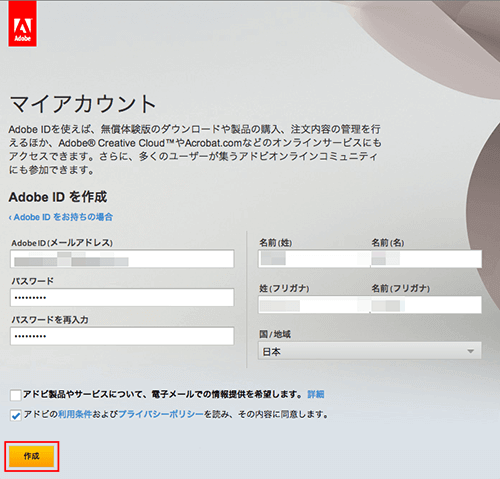
Task: Focus the 姓 (フリガナ) field
Action: (x=314, y=305)
